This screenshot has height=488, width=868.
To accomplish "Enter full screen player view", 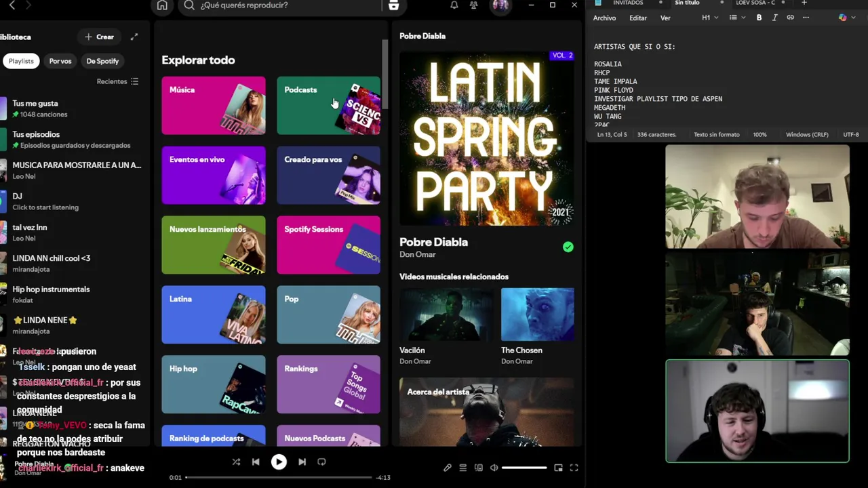I will (x=574, y=468).
